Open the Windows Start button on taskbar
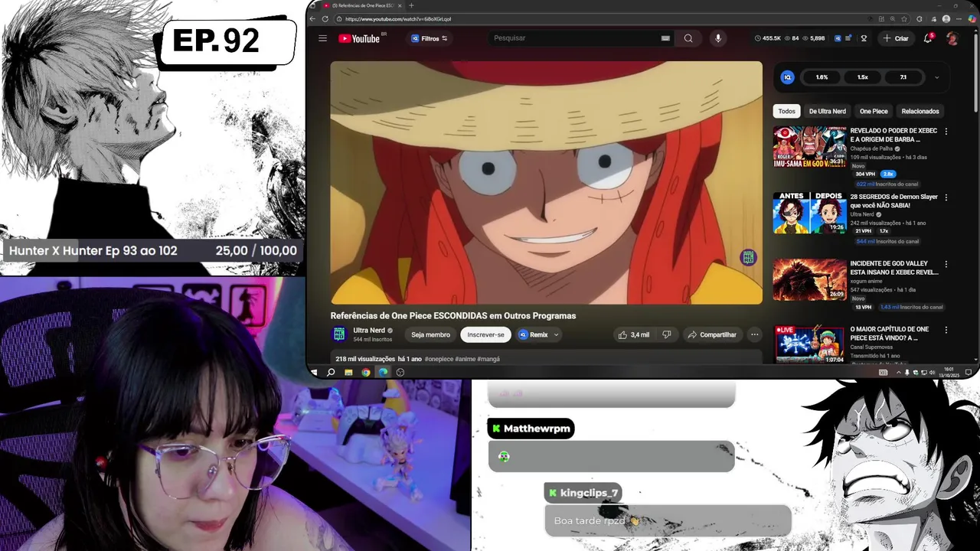980x551 pixels. 314,372
